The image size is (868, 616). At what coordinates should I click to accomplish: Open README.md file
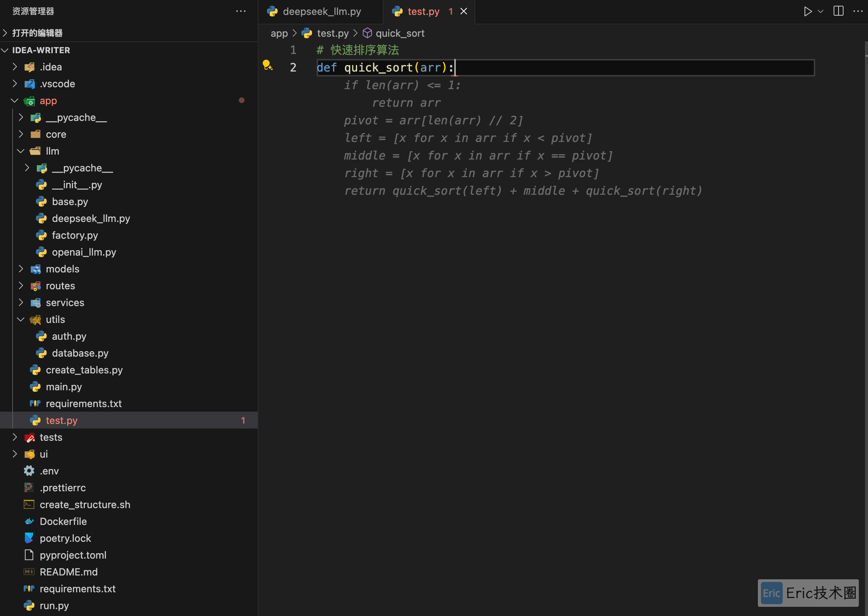click(x=129, y=572)
